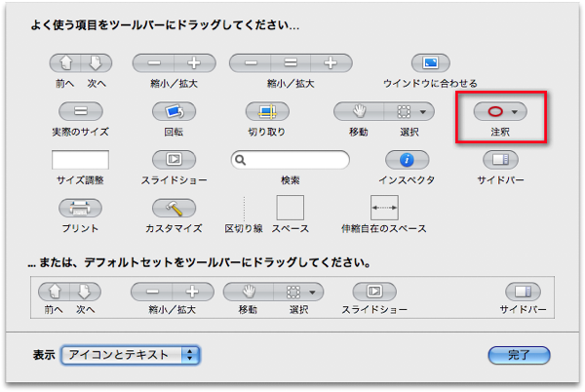Click plus in the top two-segment 縮小/拡大 control
The height and width of the screenshot is (392, 585).
pos(194,62)
